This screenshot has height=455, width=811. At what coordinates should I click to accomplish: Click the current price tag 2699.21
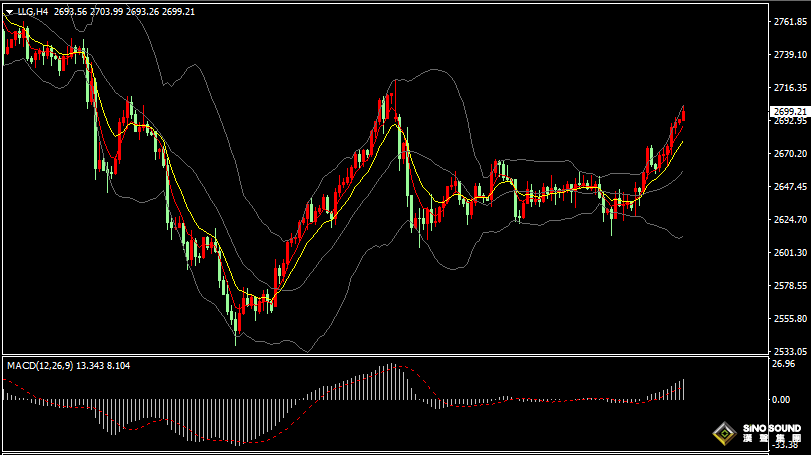coord(789,112)
